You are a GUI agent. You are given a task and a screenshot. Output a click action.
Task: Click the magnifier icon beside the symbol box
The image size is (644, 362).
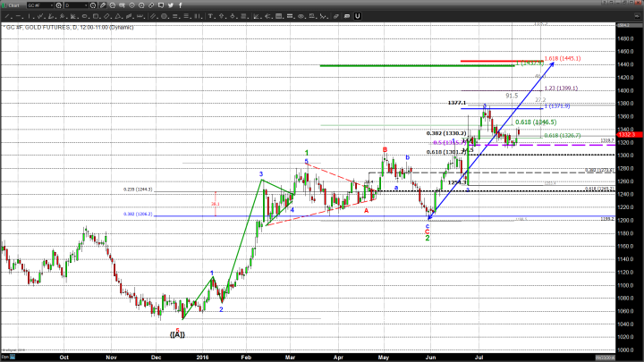point(59,6)
